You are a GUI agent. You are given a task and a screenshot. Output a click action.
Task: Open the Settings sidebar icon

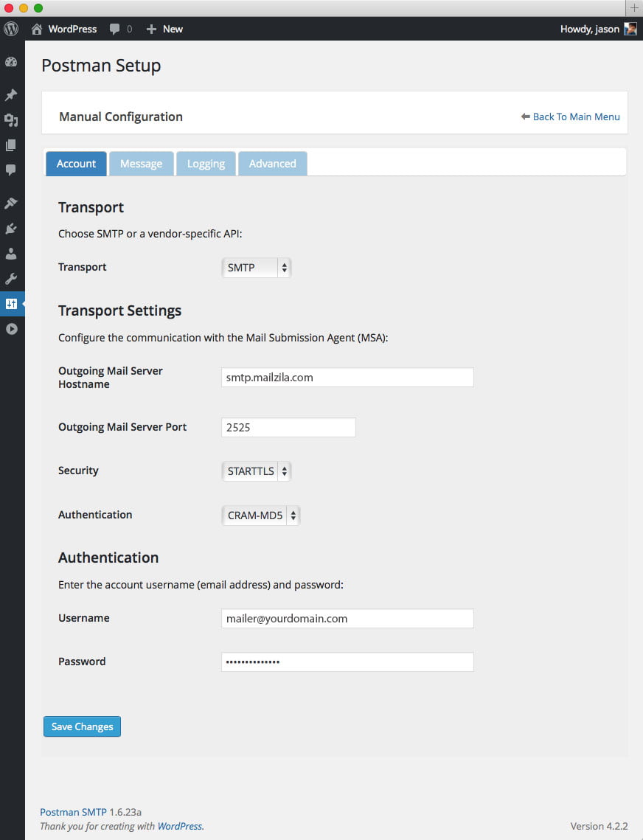click(x=11, y=304)
